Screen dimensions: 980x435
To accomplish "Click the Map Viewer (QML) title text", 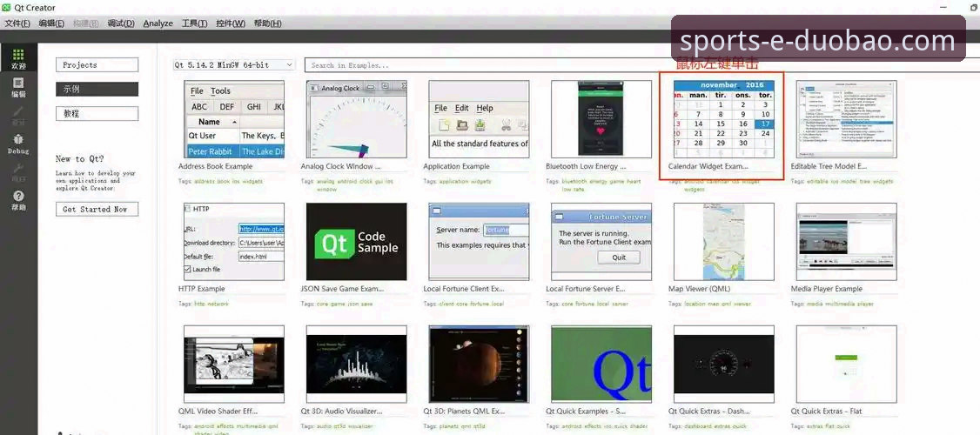I will 699,289.
